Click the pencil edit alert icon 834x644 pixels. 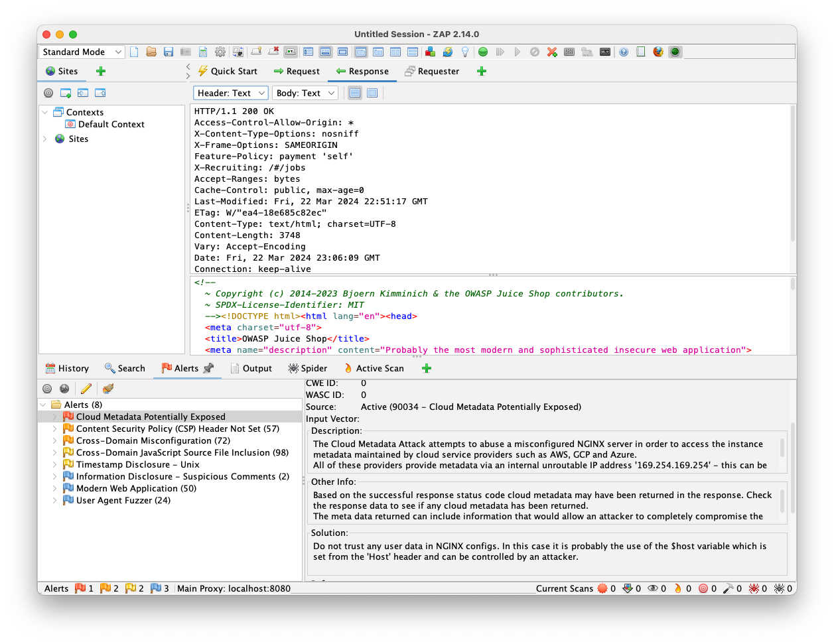point(86,389)
